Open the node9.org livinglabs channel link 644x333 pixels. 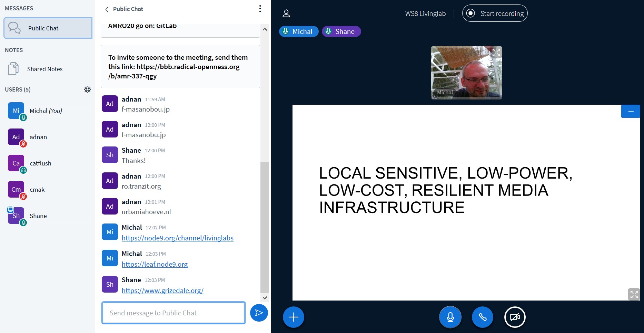177,238
